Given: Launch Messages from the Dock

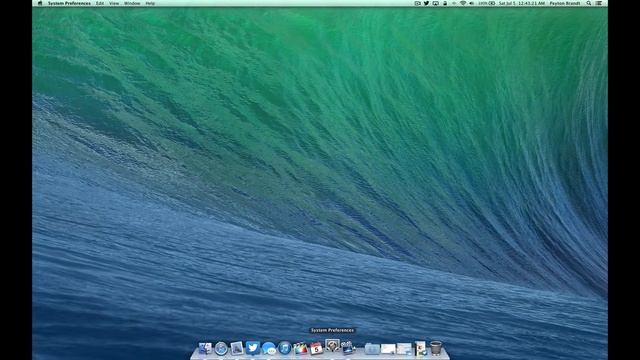Looking at the screenshot, I should click(269, 349).
